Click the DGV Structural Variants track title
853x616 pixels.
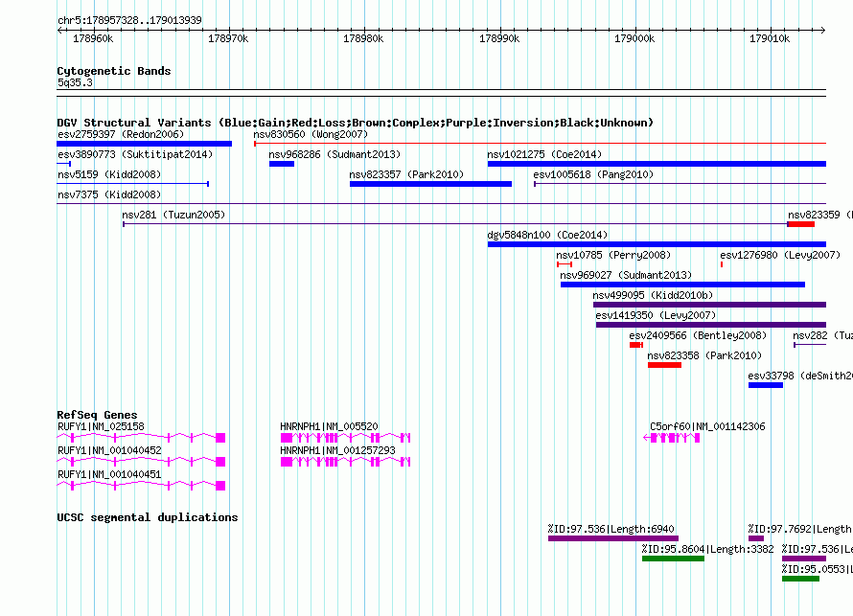[x=356, y=123]
